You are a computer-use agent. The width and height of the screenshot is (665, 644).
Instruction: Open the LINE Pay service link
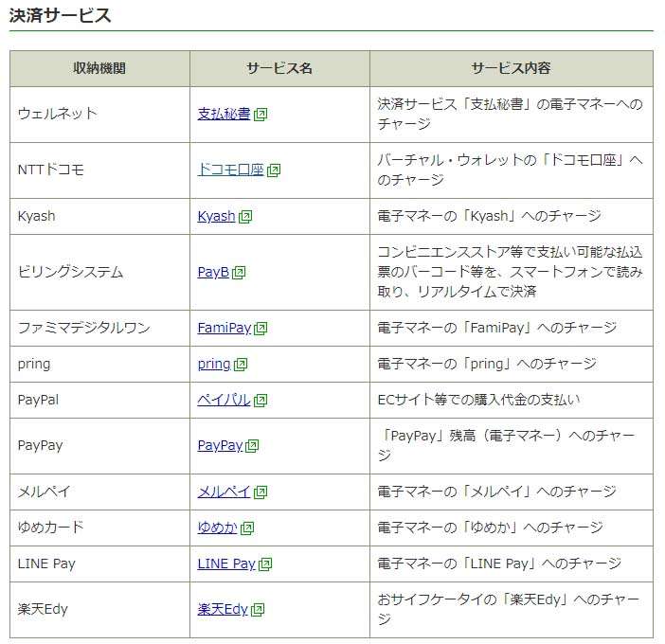(x=226, y=563)
